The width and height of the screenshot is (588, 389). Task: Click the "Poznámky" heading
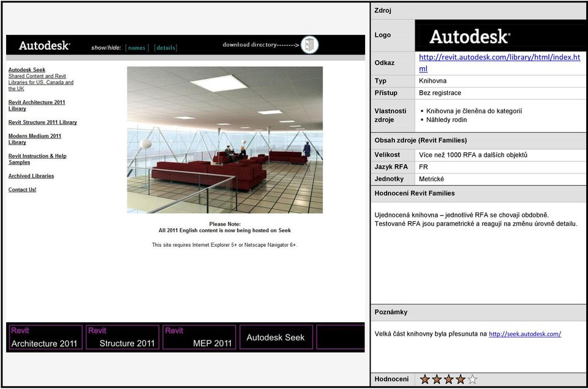(x=391, y=312)
